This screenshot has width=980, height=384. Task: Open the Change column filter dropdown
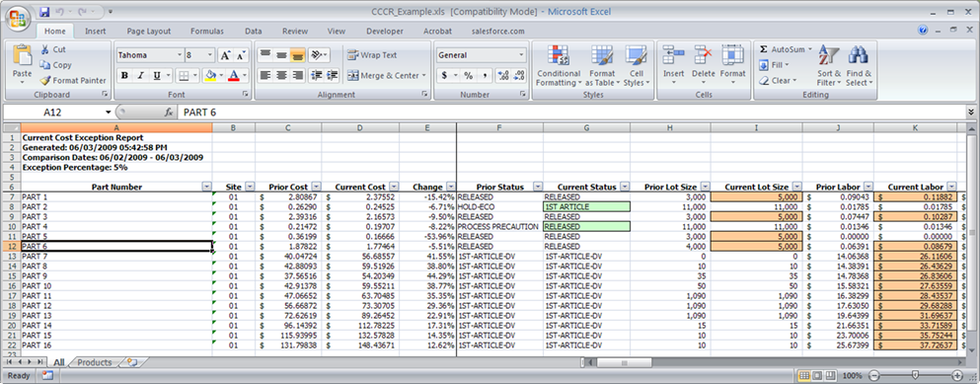[x=450, y=187]
